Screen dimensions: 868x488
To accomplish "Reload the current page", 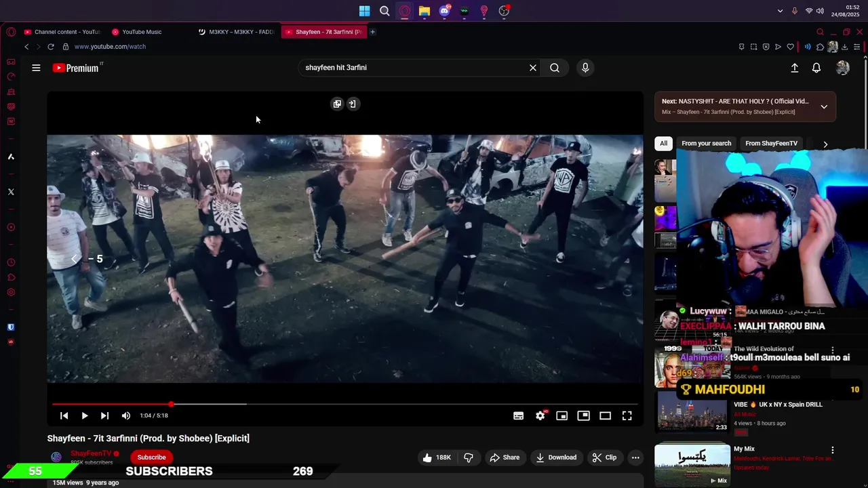I will (50, 47).
